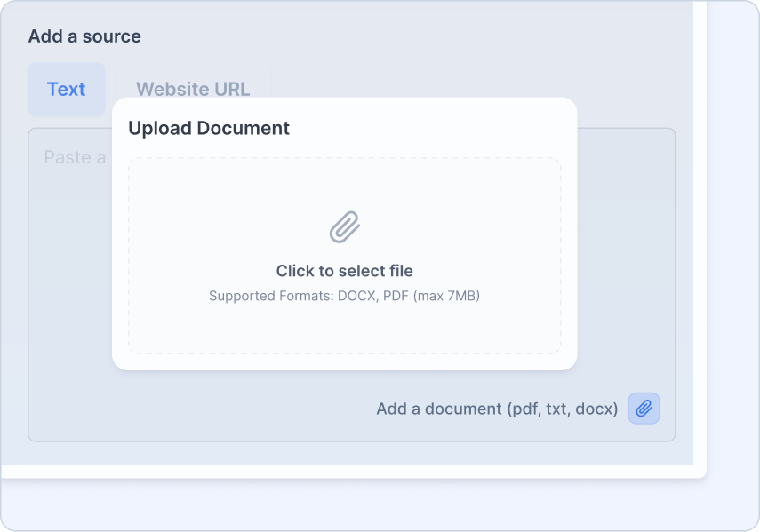
Task: Switch to the Website URL tab
Action: (192, 88)
